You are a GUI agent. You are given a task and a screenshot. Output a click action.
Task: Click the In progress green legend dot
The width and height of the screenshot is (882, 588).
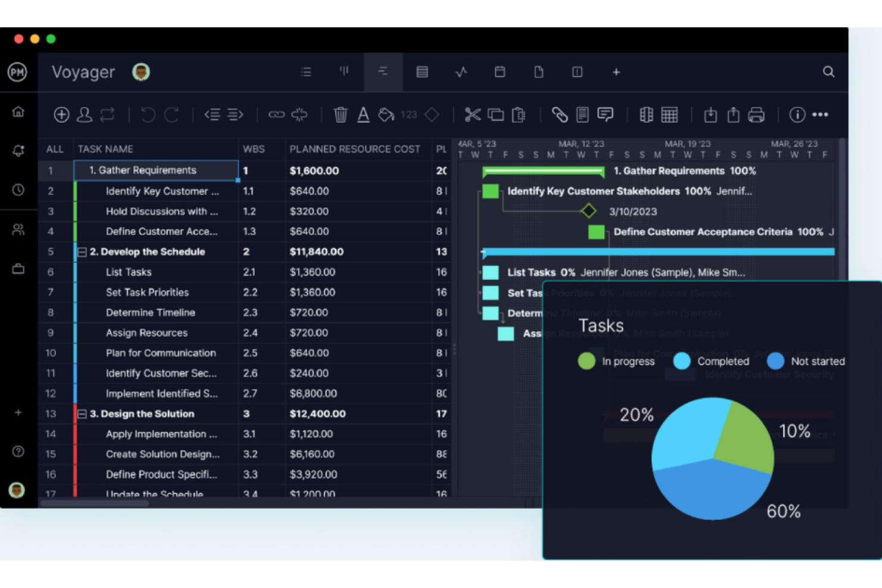tap(586, 361)
